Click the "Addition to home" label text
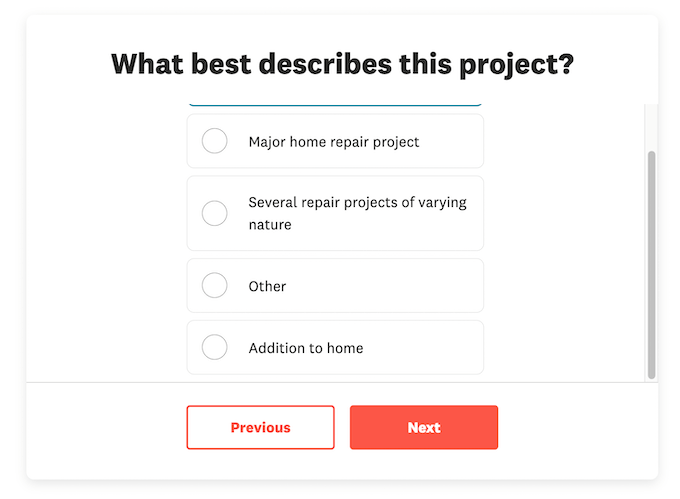This screenshot has height=499, width=680. click(x=306, y=348)
